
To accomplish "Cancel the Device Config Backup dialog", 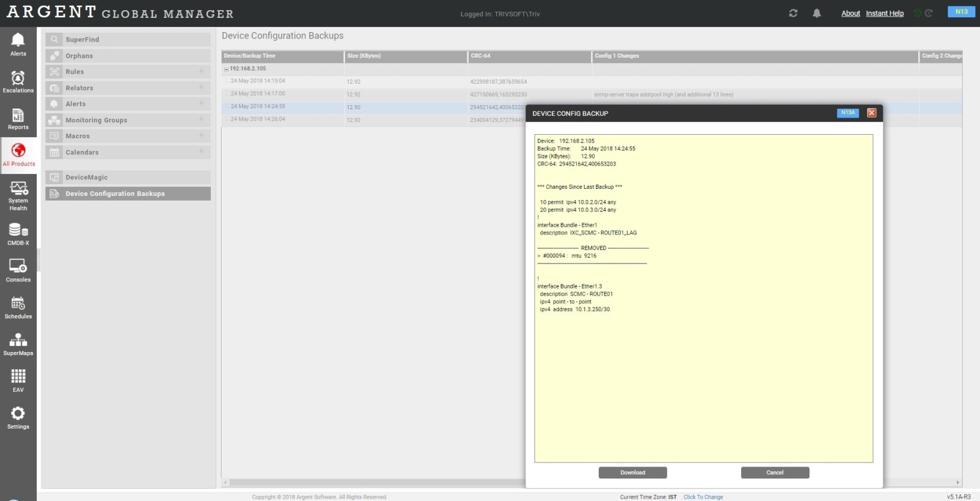I will (x=774, y=473).
